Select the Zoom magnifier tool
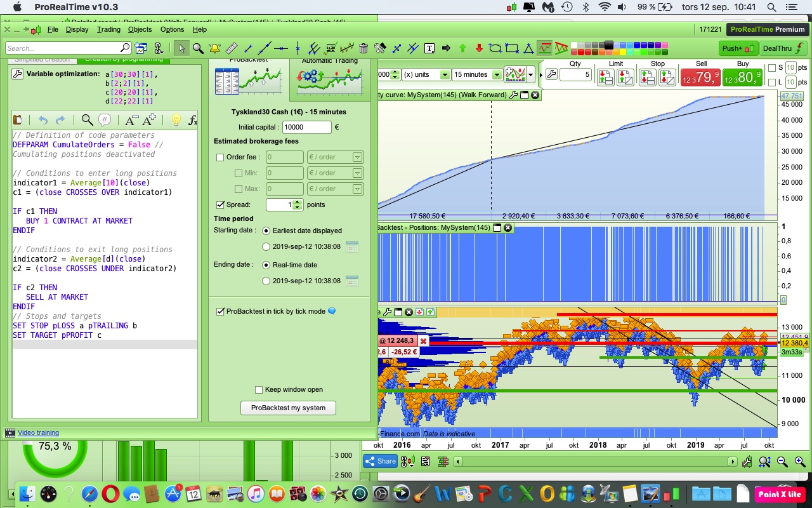812x508 pixels. 197,48
